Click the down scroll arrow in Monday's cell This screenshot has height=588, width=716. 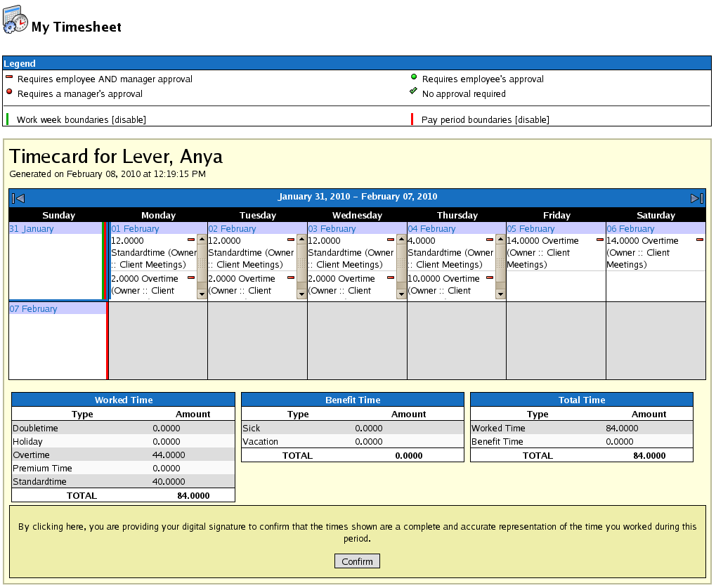[x=202, y=294]
